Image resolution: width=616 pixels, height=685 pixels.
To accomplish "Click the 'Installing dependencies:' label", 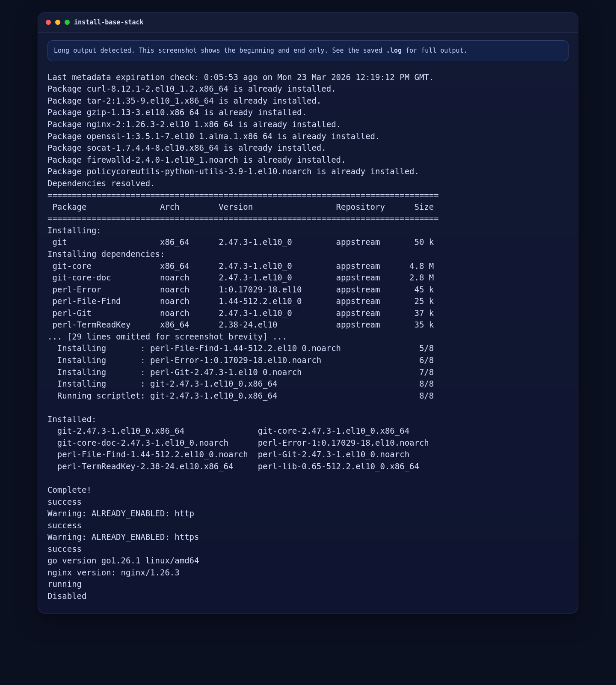I will [x=106, y=254].
